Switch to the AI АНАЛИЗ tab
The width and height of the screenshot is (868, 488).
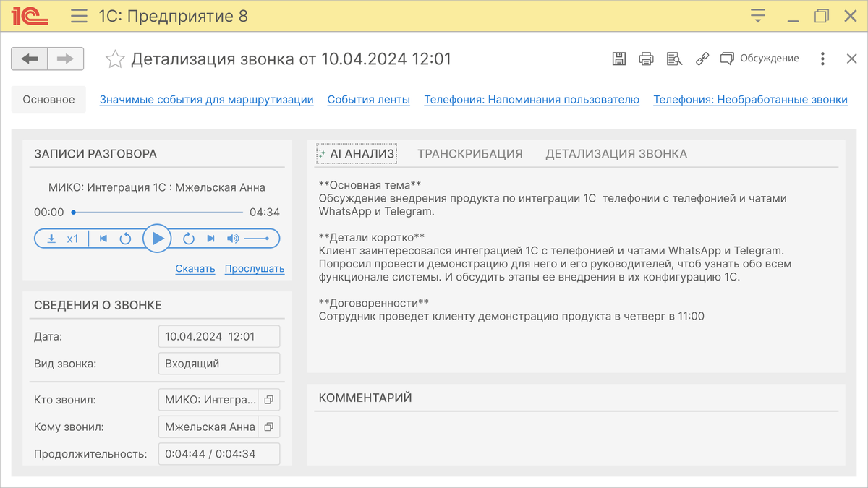[357, 153]
